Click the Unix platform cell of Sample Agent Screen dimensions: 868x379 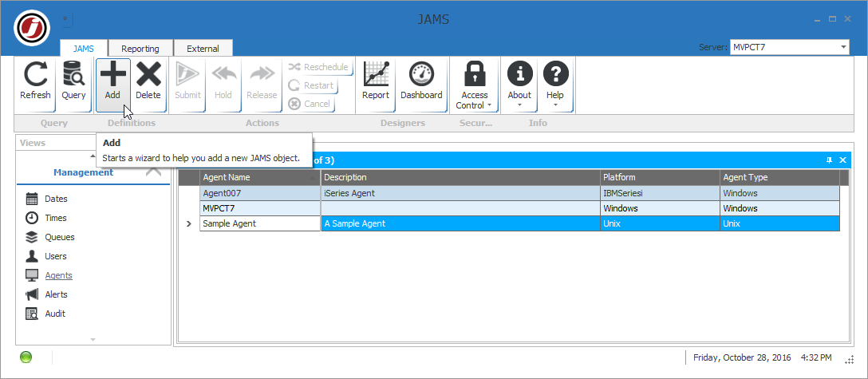point(661,223)
